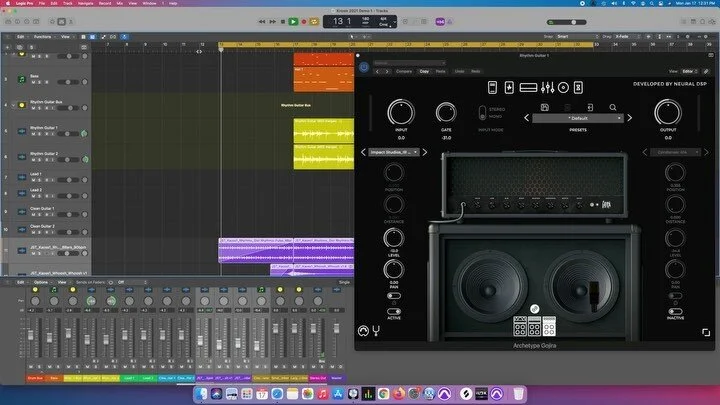
Task: Click the Paste button in plugin header
Action: [x=440, y=71]
